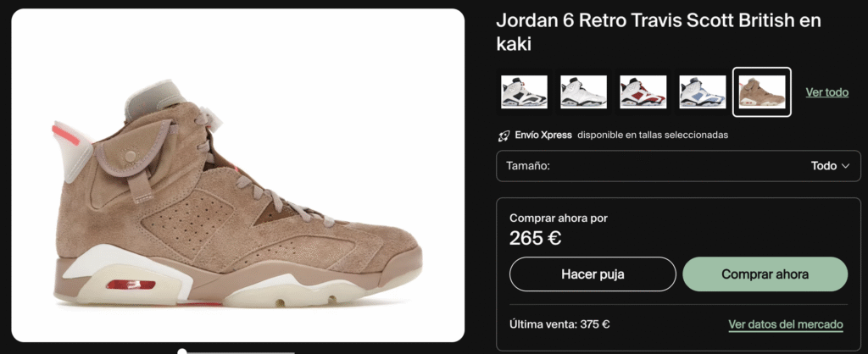
Task: Click the Hacer puja button
Action: click(593, 274)
